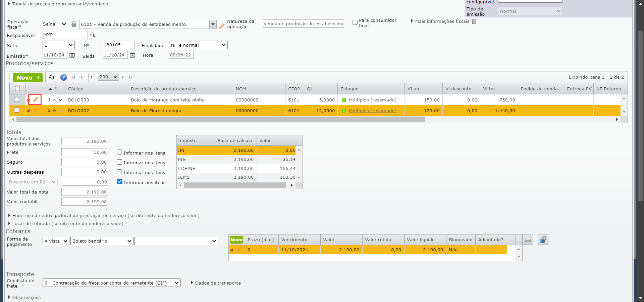Uncheck Informar nos itens for Desconto
This screenshot has height=302, width=644.
pyautogui.click(x=120, y=182)
